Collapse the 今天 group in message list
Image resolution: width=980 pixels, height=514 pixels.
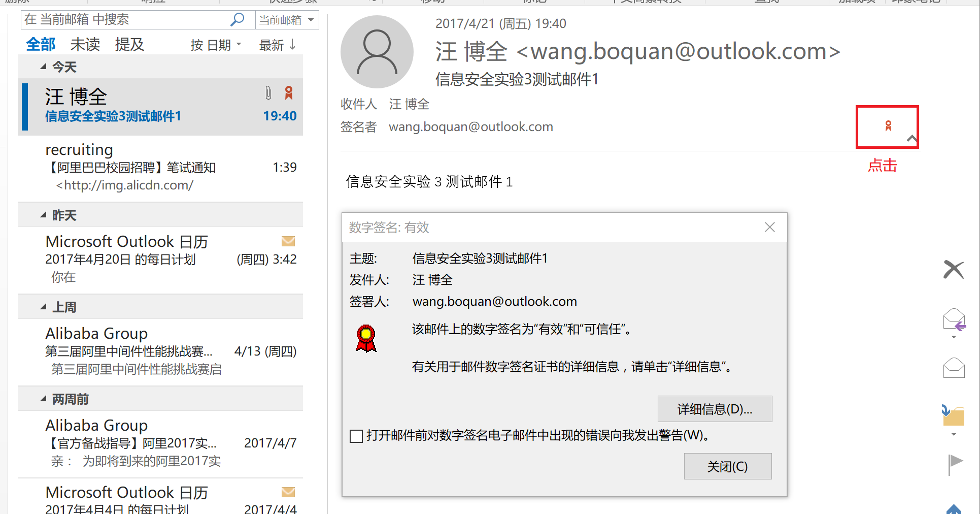pyautogui.click(x=44, y=67)
